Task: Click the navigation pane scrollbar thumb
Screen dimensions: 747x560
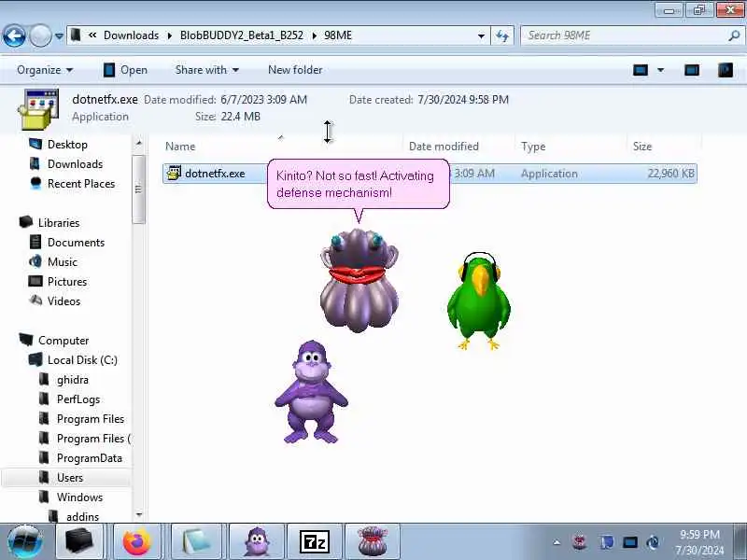Action: [x=138, y=189]
